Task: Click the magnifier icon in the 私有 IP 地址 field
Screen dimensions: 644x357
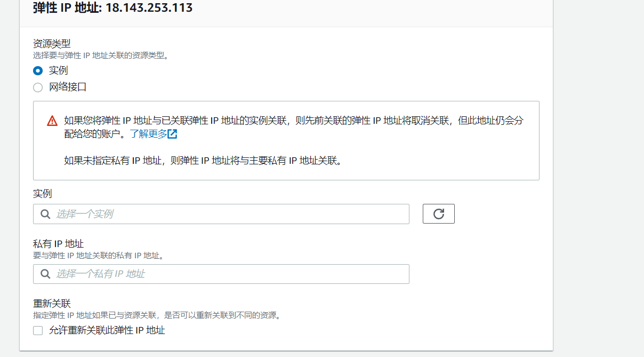Action: tap(45, 274)
